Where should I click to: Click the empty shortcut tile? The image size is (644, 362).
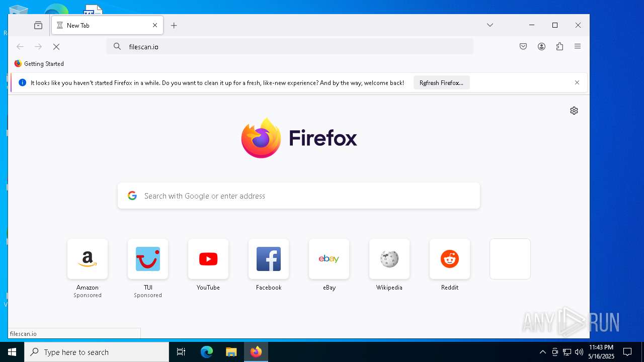point(510,259)
